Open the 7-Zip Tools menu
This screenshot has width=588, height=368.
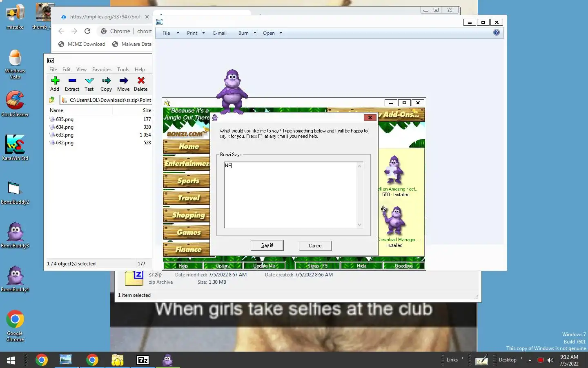tap(123, 70)
